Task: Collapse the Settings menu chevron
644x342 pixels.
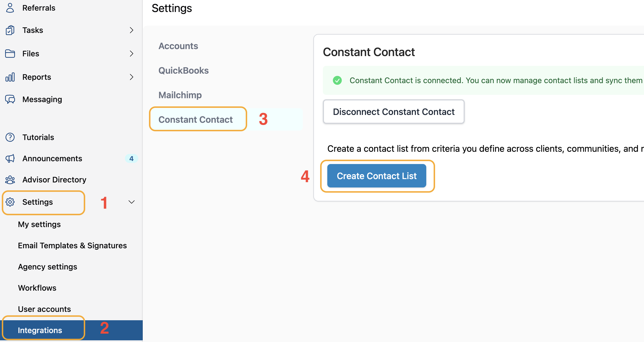Action: click(132, 202)
